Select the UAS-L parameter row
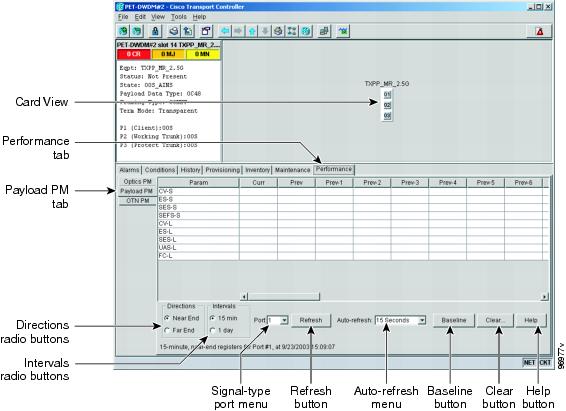The width and height of the screenshot is (566, 411). (x=353, y=248)
